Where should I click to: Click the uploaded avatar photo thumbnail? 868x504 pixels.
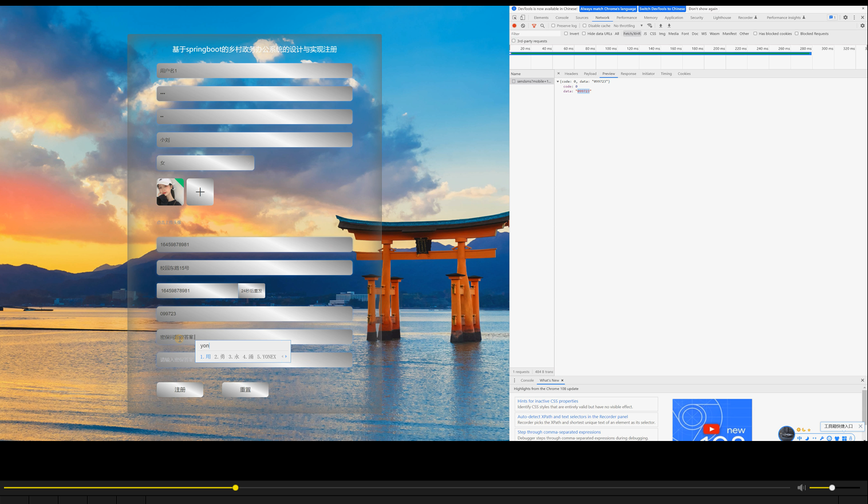pyautogui.click(x=170, y=192)
